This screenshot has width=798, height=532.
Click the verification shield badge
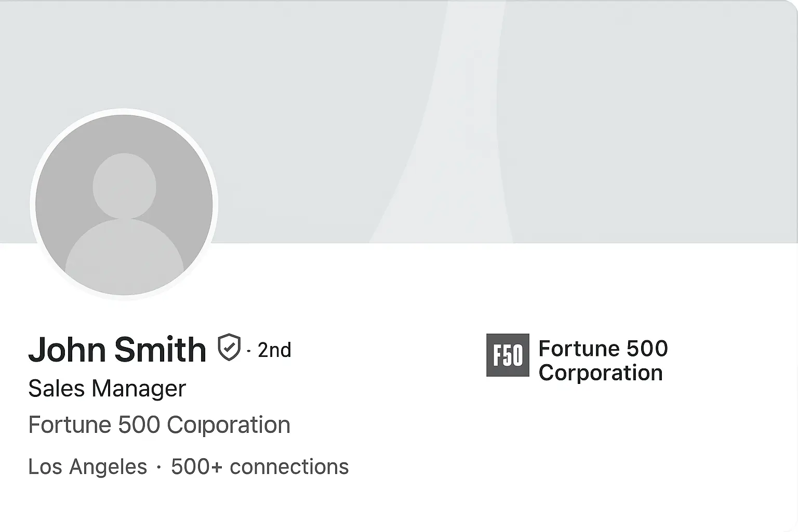[229, 348]
